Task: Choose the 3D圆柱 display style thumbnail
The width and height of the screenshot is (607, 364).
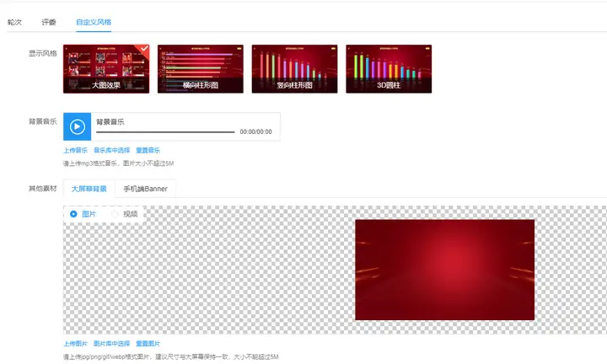Action: click(x=389, y=69)
